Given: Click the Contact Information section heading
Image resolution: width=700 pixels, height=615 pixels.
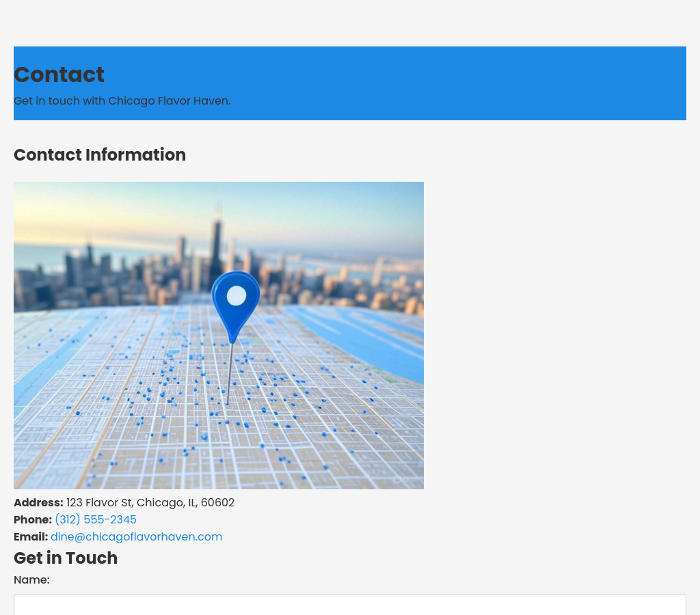Looking at the screenshot, I should (x=100, y=155).
